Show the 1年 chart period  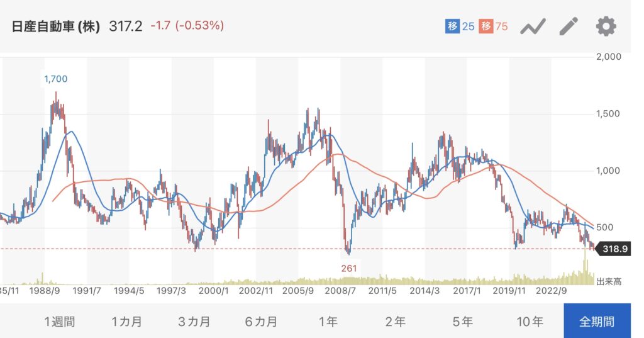click(x=328, y=321)
